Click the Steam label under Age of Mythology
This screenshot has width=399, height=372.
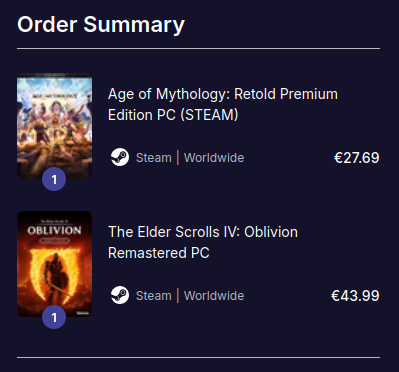[x=154, y=158]
